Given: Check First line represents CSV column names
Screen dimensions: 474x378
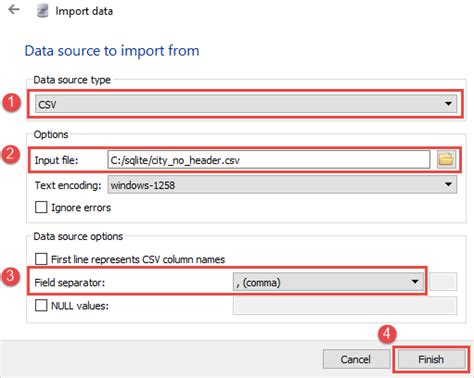Looking at the screenshot, I should click(x=41, y=259).
